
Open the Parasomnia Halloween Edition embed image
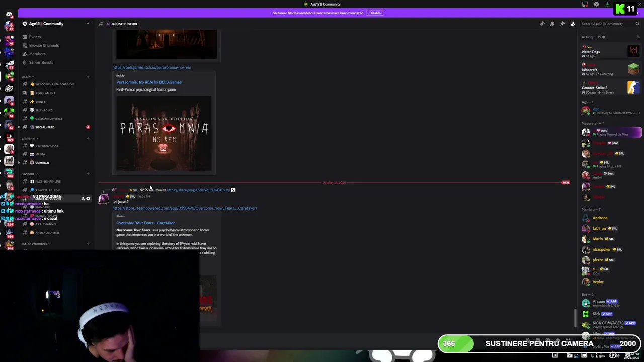coord(164,133)
